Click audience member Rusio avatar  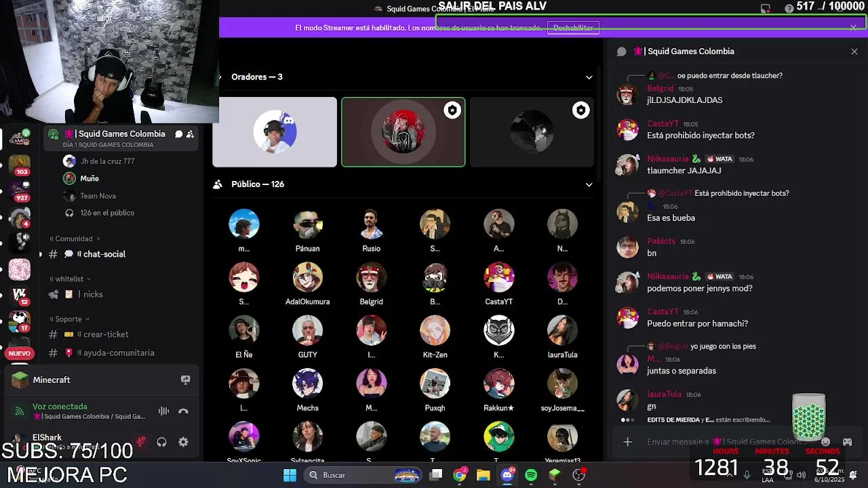[x=371, y=224]
